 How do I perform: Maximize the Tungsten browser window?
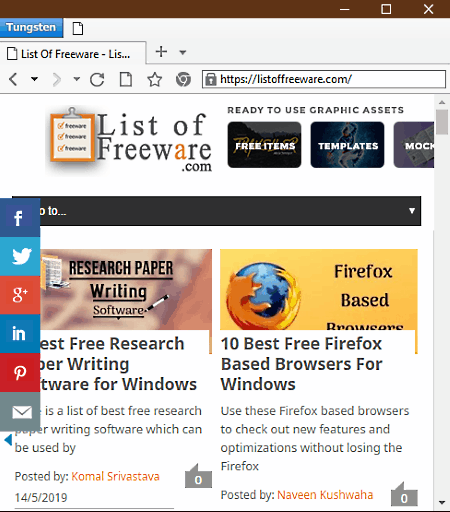coord(386,9)
